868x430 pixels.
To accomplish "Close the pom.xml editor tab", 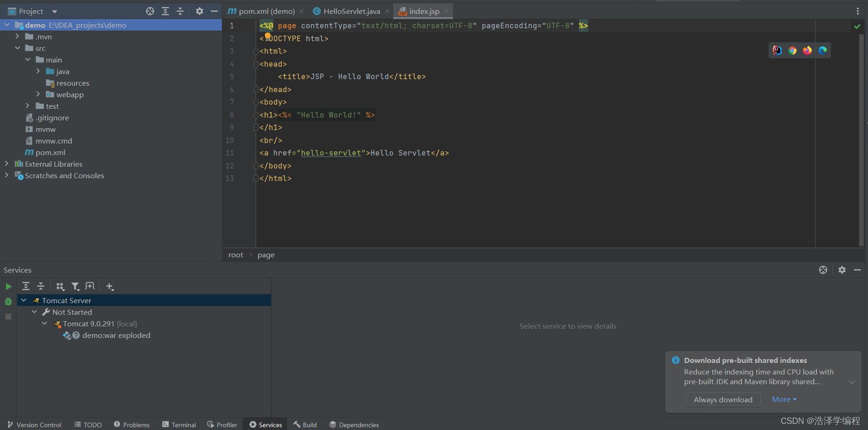I will point(302,11).
